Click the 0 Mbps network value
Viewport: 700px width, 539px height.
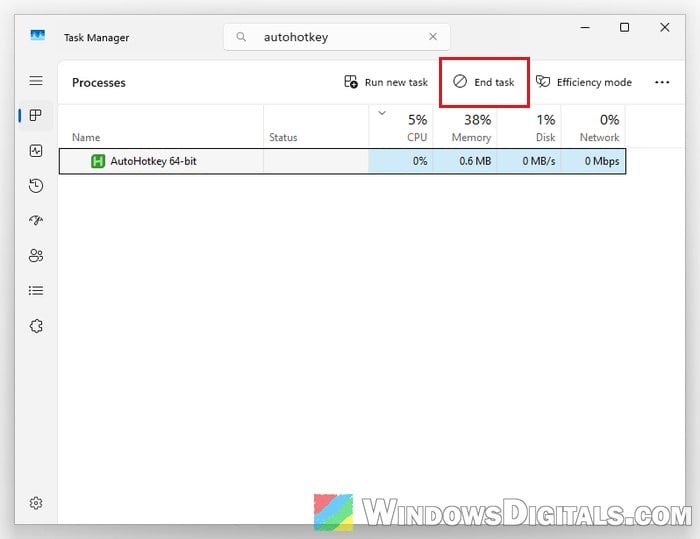coord(602,161)
